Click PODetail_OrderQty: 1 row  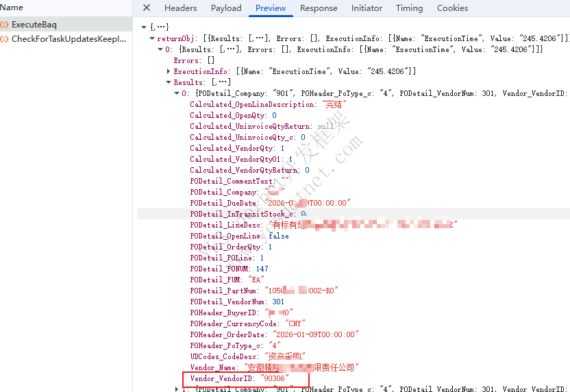[231, 247]
